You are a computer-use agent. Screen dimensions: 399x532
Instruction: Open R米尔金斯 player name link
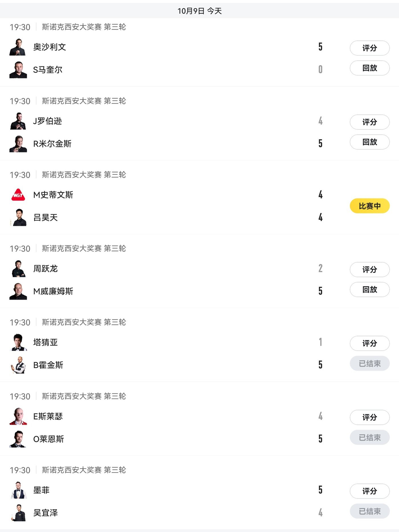pyautogui.click(x=52, y=144)
